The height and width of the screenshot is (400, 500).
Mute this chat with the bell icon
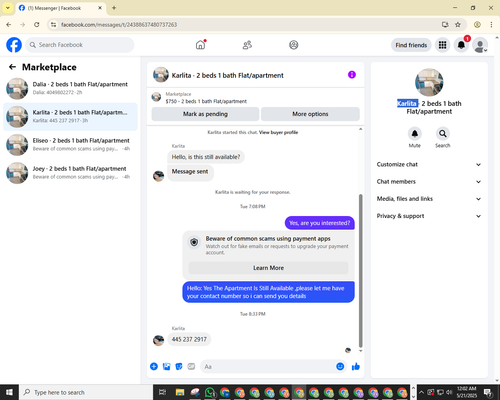tap(414, 134)
